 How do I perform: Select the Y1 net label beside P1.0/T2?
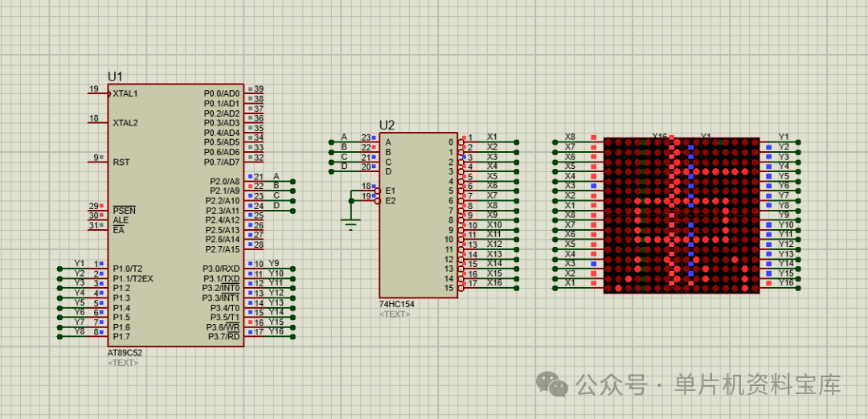[79, 263]
